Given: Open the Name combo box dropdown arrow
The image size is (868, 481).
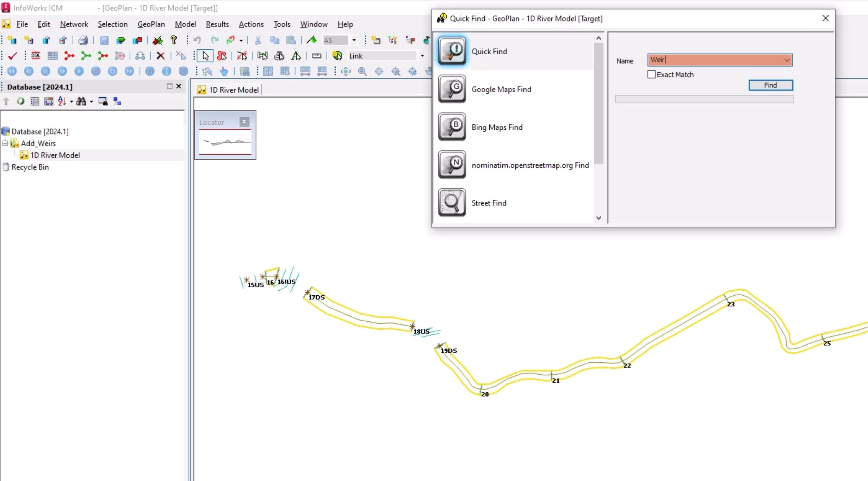Looking at the screenshot, I should (x=787, y=60).
